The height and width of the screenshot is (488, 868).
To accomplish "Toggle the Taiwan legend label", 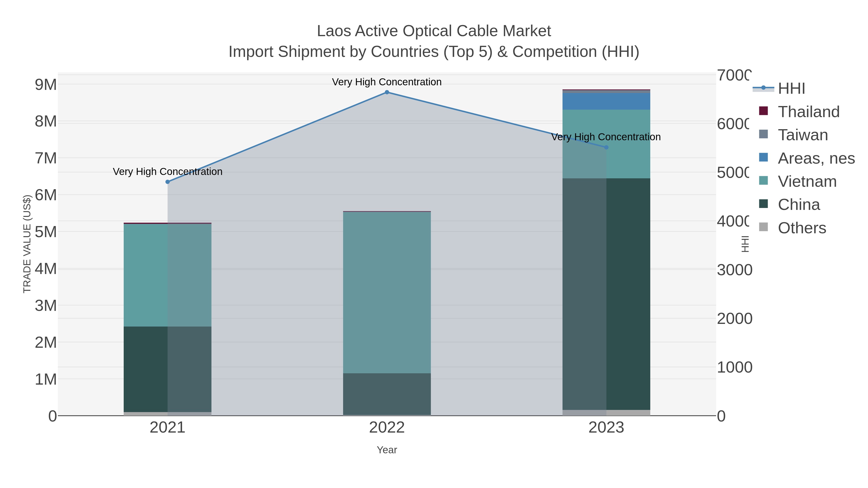I will pyautogui.click(x=803, y=135).
